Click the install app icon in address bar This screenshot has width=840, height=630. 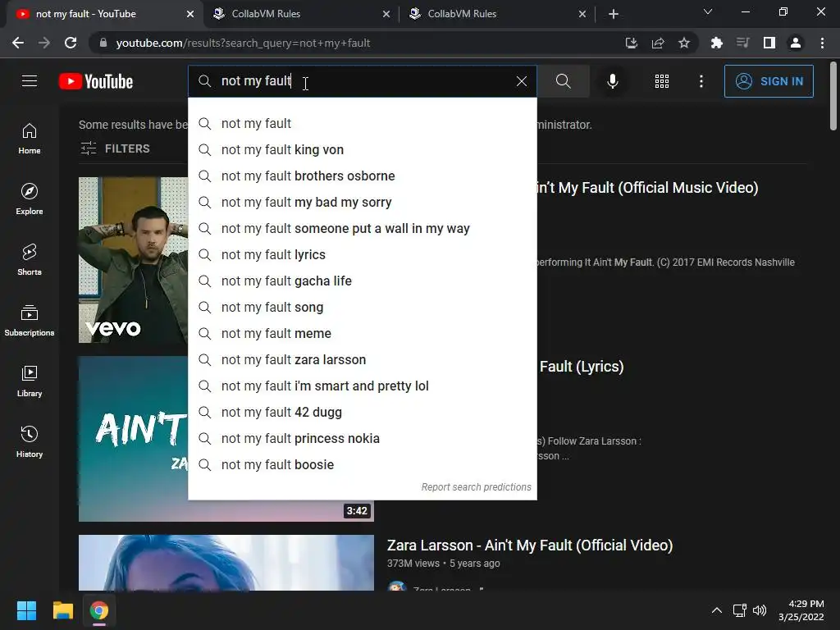(x=632, y=43)
